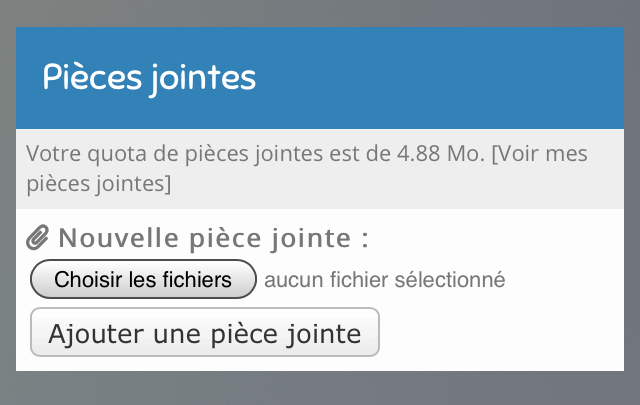
Task: Click the '[Voir mes' part of the link
Action: pyautogui.click(x=540, y=154)
